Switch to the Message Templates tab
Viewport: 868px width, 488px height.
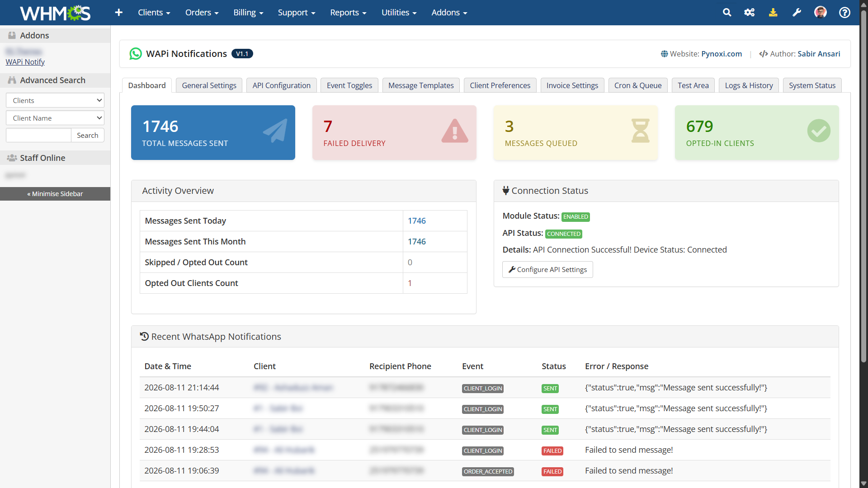(421, 85)
